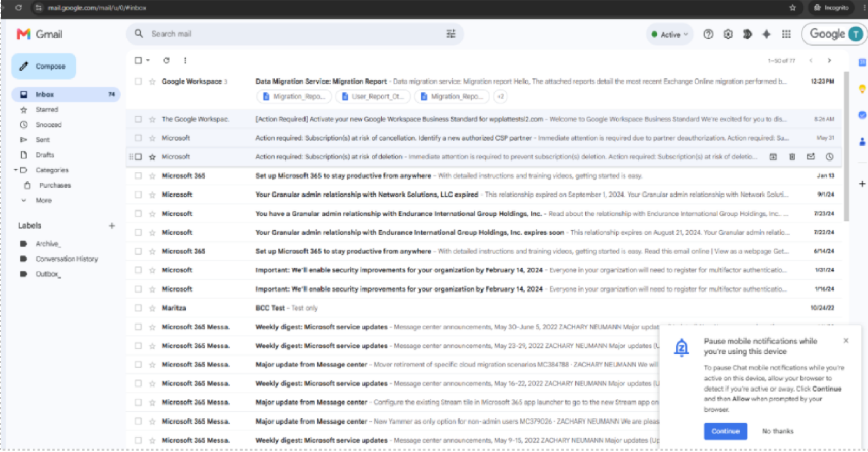The height and width of the screenshot is (452, 868).
Task: Open Contacts in the side panel
Action: tap(862, 141)
